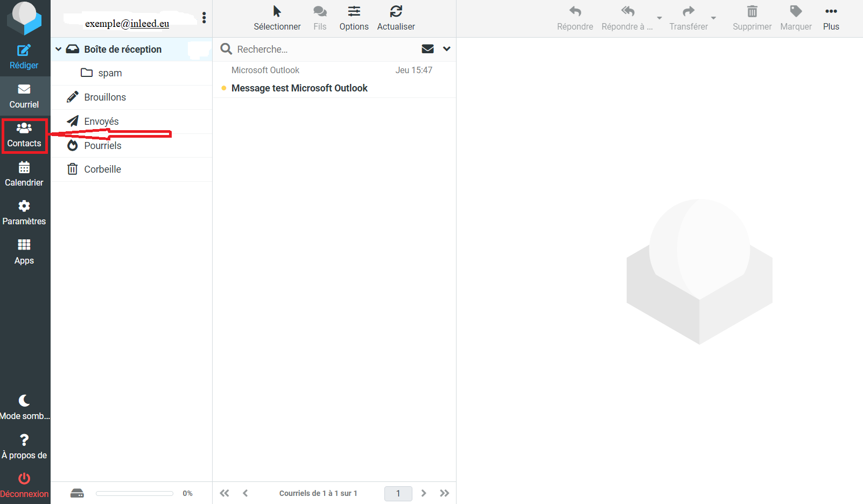Open the À propos de help page
The width and height of the screenshot is (863, 504).
[x=24, y=447]
